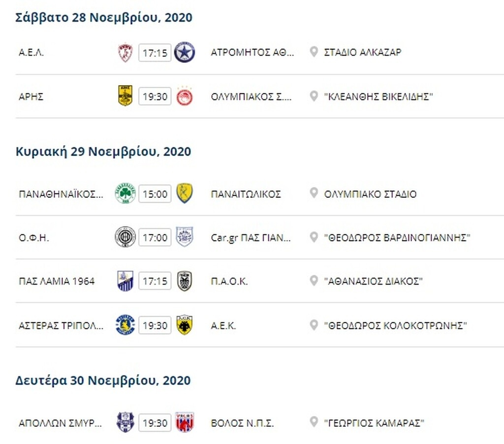Click the Κυριακή 29 Νοεμβρίου, 2020 heading
This screenshot has width=504, height=444.
tap(103, 152)
